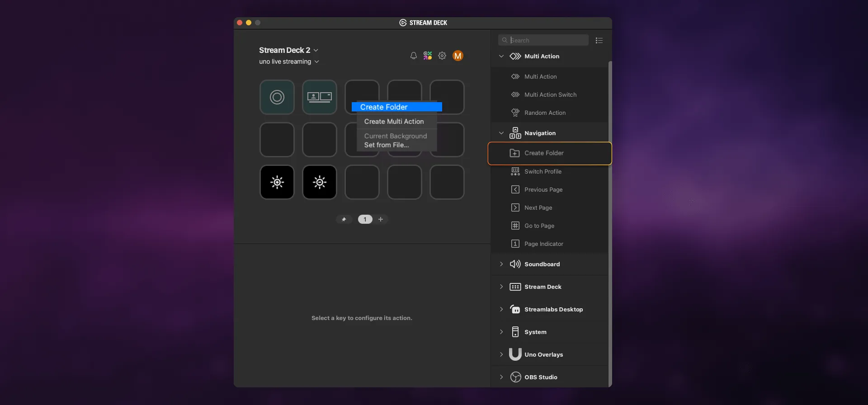Expand the Soundboard category
The height and width of the screenshot is (405, 868).
point(501,264)
